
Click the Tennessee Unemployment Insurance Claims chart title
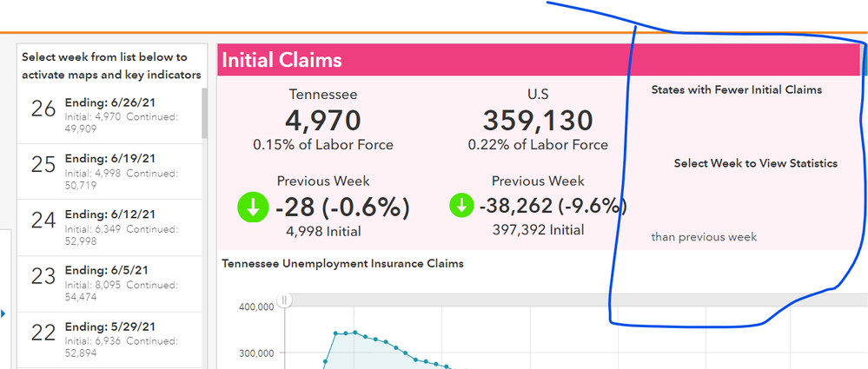pyautogui.click(x=342, y=263)
